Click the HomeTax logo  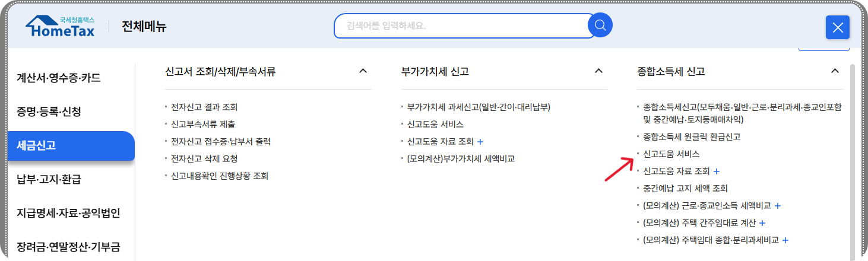point(59,27)
